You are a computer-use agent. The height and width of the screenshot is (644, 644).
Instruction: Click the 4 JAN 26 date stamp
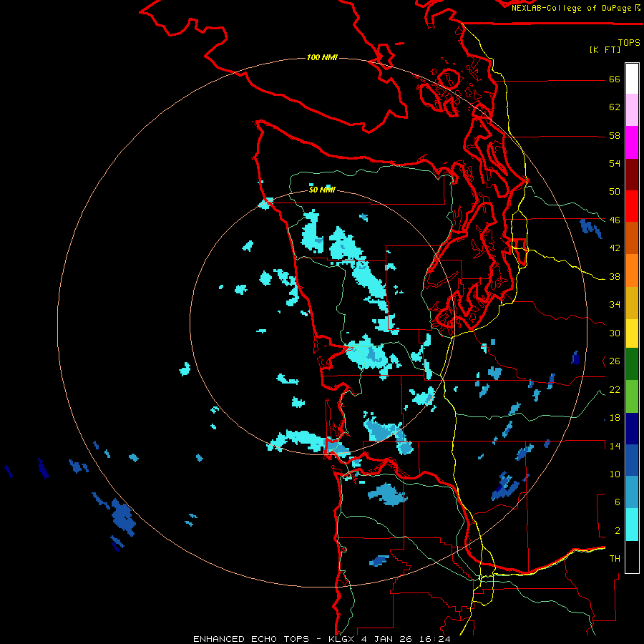coord(388,639)
